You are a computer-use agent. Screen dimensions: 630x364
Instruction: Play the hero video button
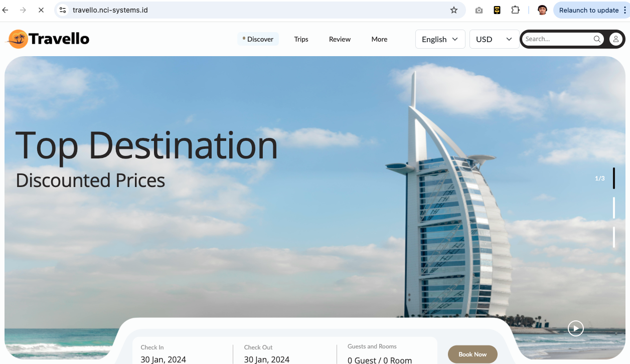[x=576, y=328]
